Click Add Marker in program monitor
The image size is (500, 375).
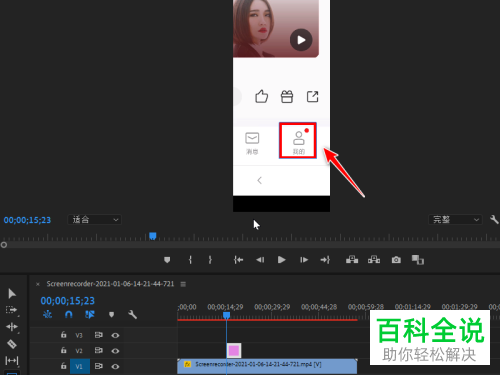(167, 260)
